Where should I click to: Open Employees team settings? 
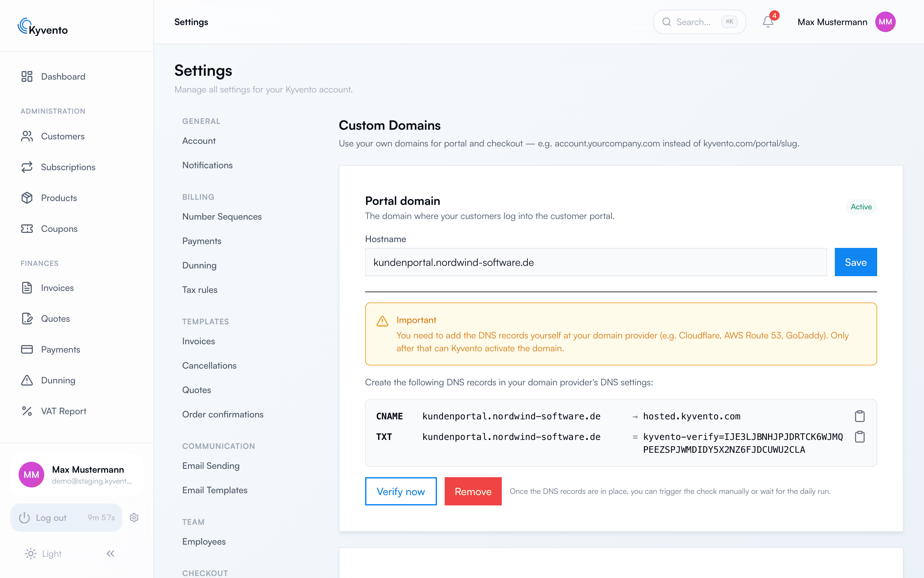(204, 541)
